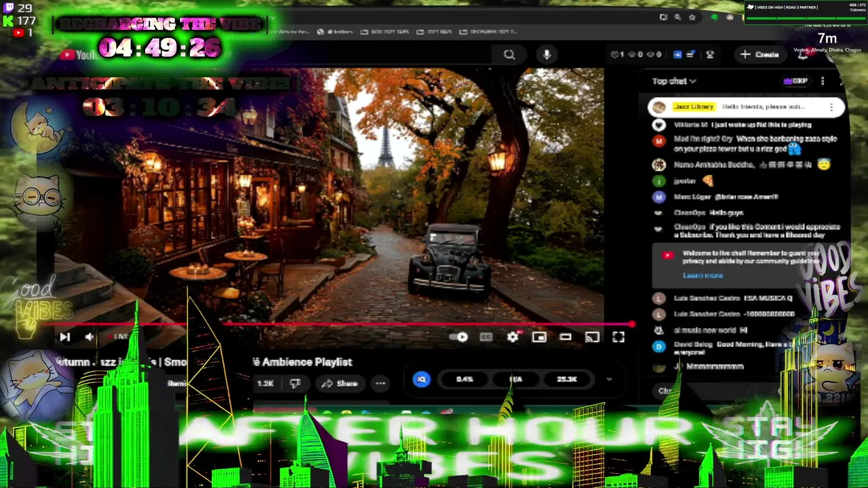Open pinned Jazz Library message menu
Image resolution: width=868 pixels, height=488 pixels.
tap(831, 107)
